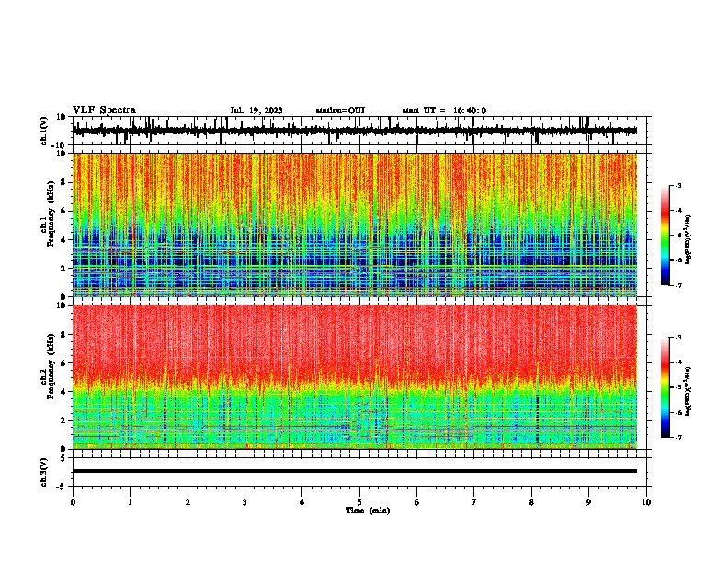Click the "-7" label on ch.2 colorbar
This screenshot has height=563, width=728.
[677, 437]
